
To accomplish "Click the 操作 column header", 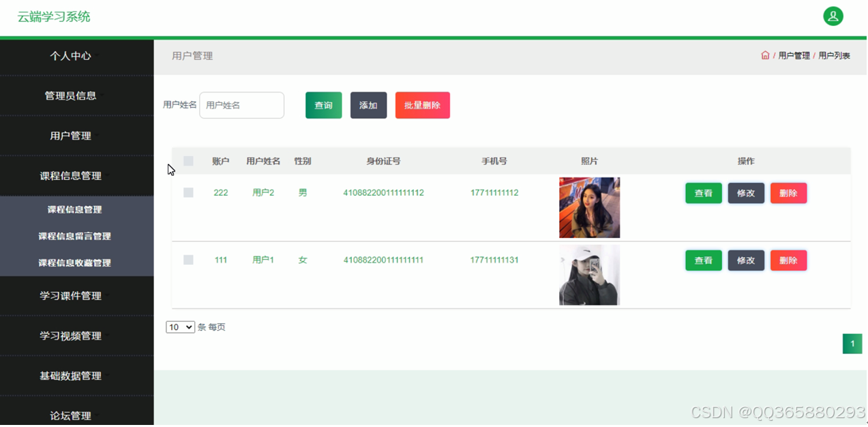I will [x=746, y=162].
